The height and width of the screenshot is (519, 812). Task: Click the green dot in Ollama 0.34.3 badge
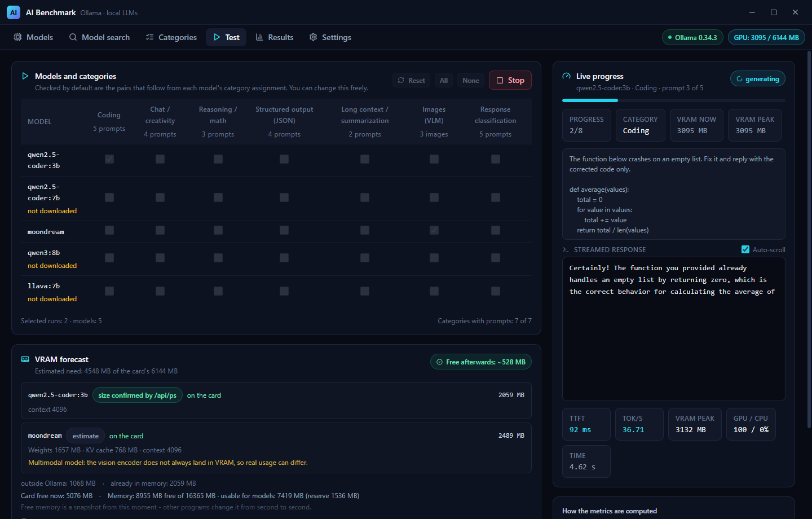(x=670, y=38)
